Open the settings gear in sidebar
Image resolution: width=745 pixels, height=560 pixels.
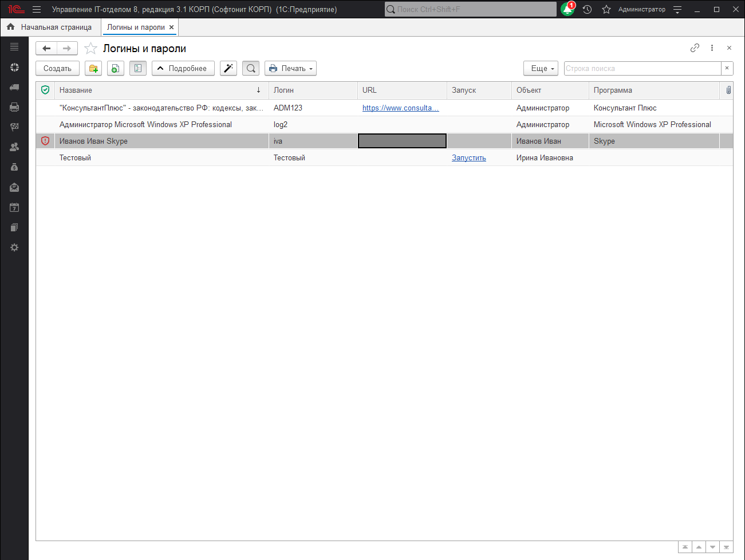click(x=14, y=247)
